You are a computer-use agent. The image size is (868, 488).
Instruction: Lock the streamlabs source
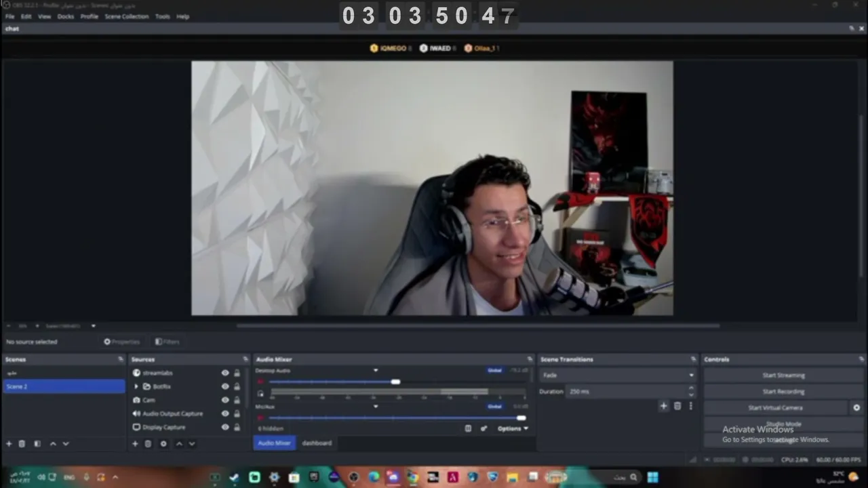(x=237, y=373)
